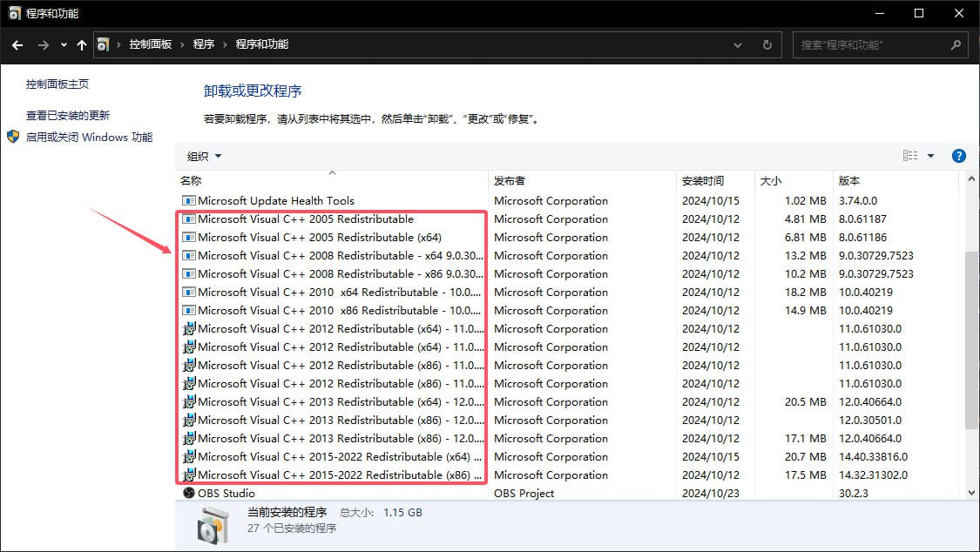Screen dimensions: 980x552
Task: Click the forward navigation arrow
Action: [x=44, y=45]
